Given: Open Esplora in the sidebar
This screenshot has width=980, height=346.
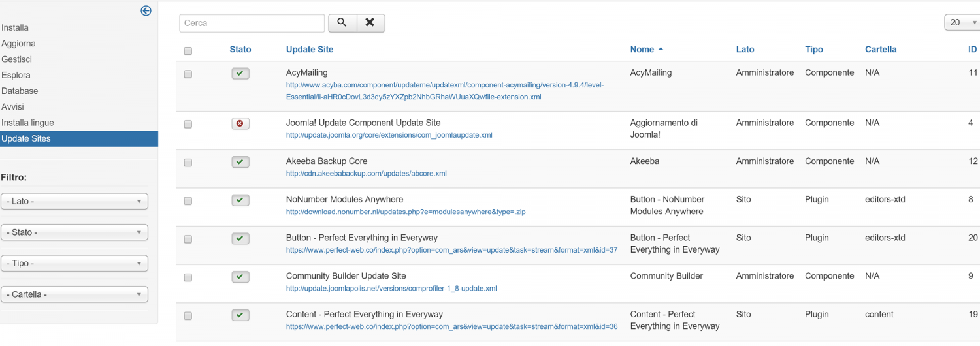Looking at the screenshot, I should (x=16, y=75).
